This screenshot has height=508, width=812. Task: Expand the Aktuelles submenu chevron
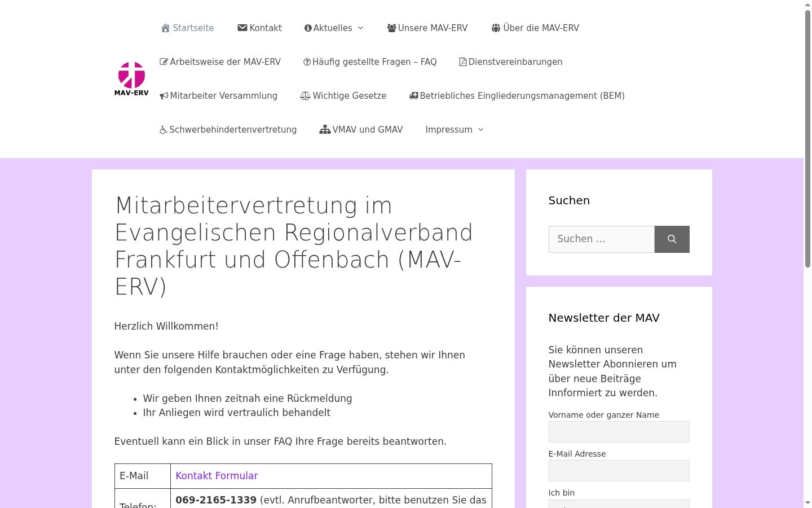pyautogui.click(x=360, y=28)
